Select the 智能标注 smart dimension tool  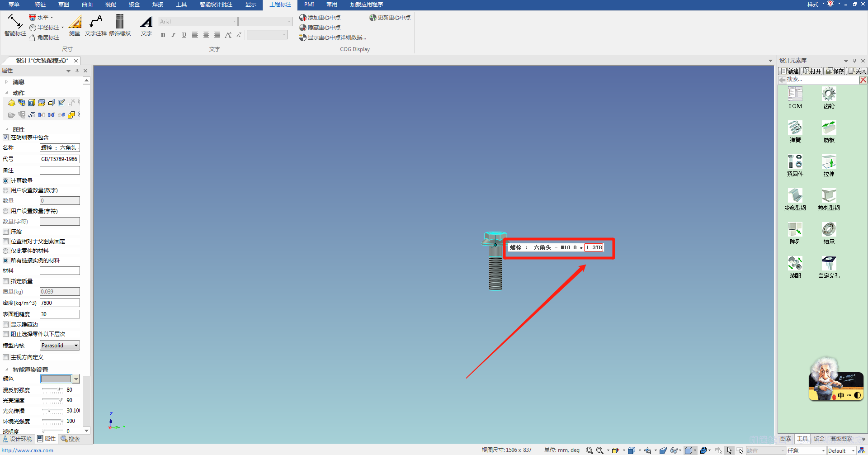[15, 25]
